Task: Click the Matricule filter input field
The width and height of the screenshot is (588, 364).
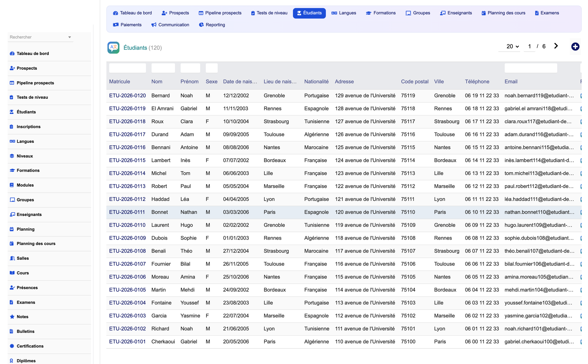Action: tap(128, 68)
